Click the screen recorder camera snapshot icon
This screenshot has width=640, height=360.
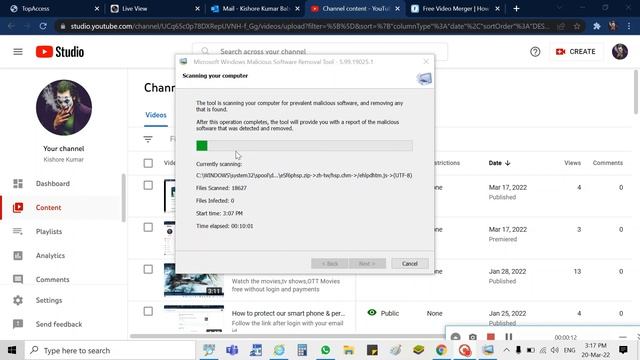tap(473, 337)
